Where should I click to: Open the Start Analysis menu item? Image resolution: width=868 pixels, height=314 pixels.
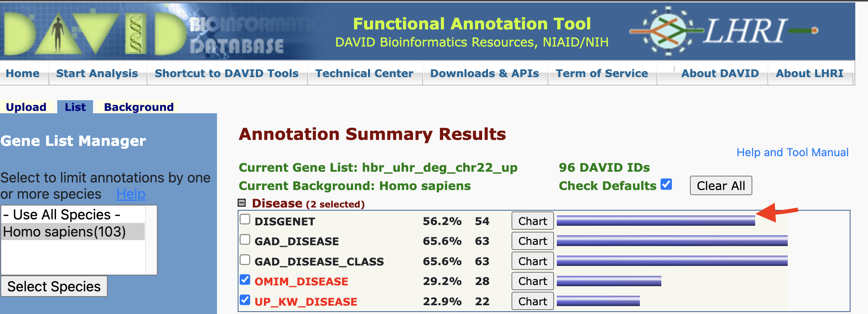(x=97, y=74)
